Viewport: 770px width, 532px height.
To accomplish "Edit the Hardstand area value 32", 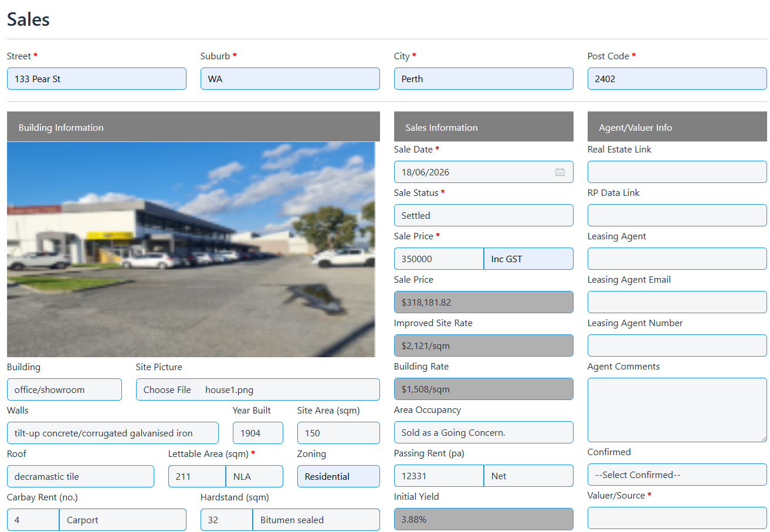I will coord(226,520).
